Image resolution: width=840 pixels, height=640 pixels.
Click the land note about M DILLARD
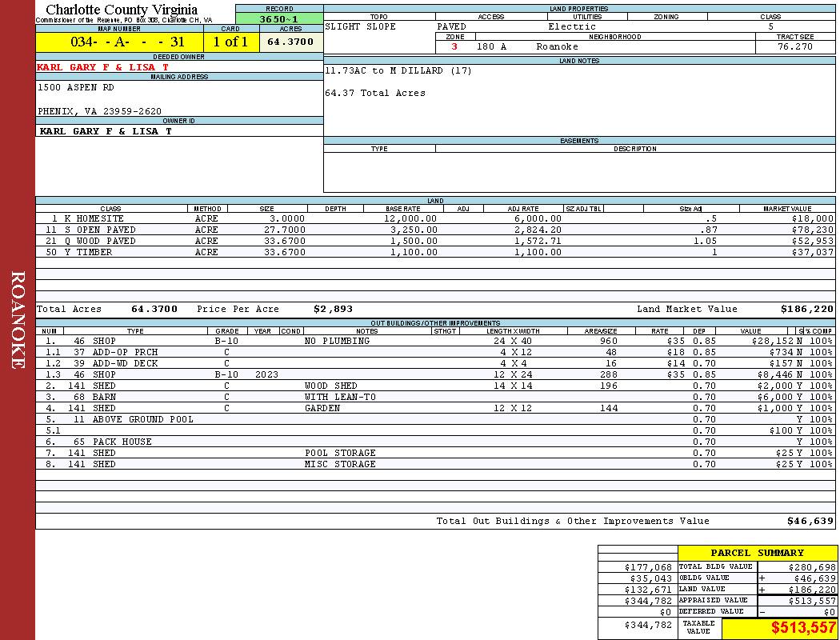(x=398, y=70)
